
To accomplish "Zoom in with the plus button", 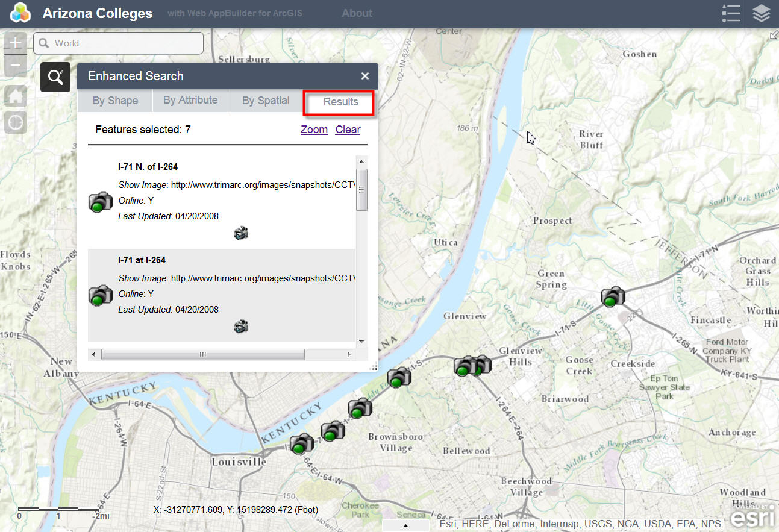I will point(16,43).
